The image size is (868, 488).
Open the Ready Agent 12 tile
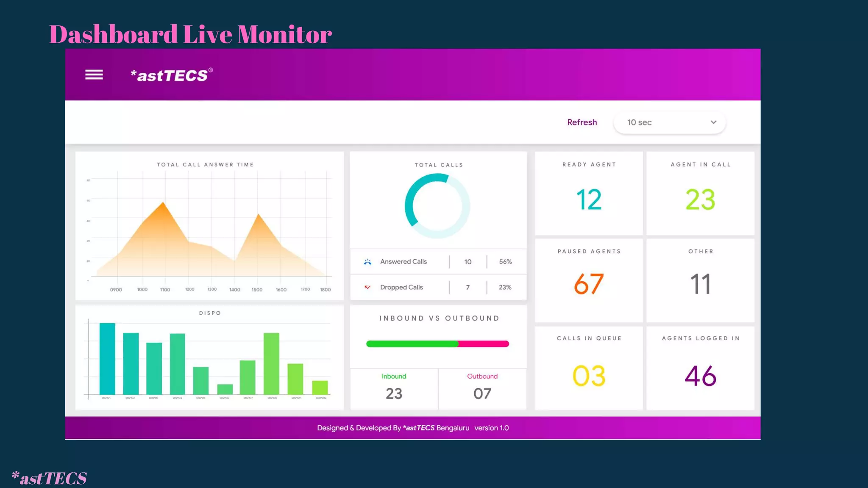click(589, 194)
